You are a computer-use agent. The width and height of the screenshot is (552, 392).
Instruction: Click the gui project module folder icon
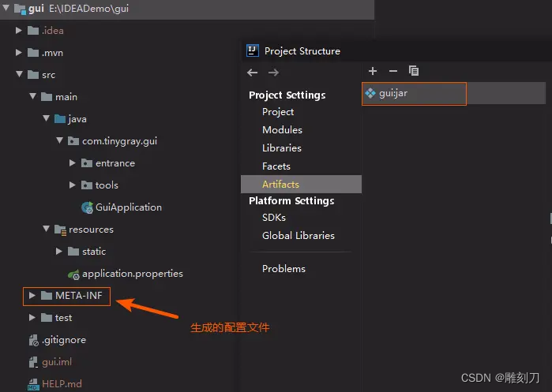(x=20, y=9)
